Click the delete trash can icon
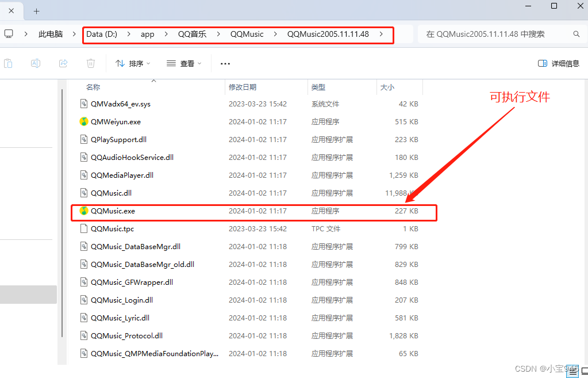Screen dimensions: 588x378 91,63
